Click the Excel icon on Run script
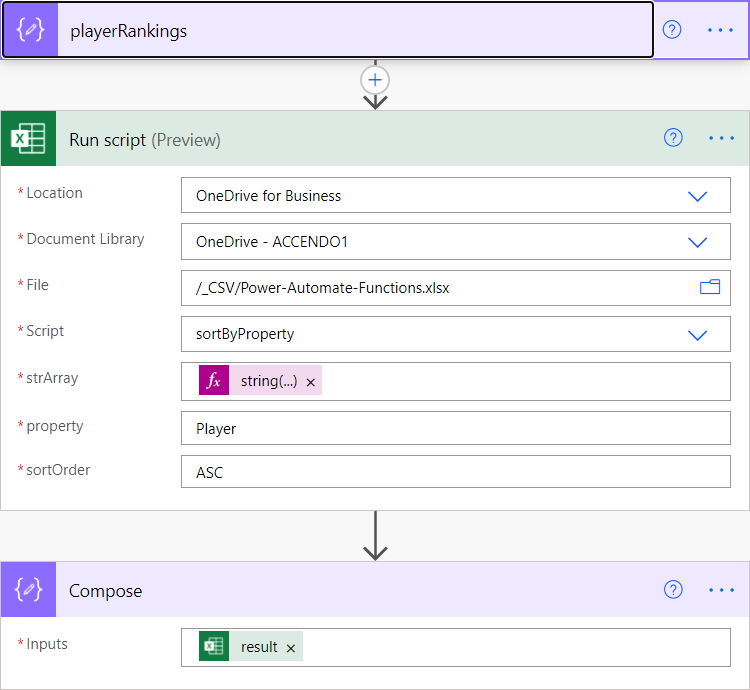 click(29, 139)
